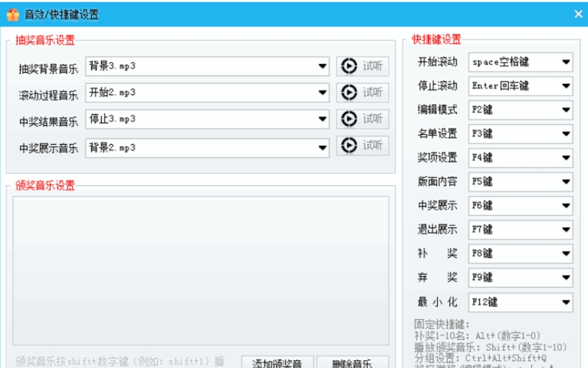Open the 抽奖背景音乐 music dropdown

tap(321, 66)
